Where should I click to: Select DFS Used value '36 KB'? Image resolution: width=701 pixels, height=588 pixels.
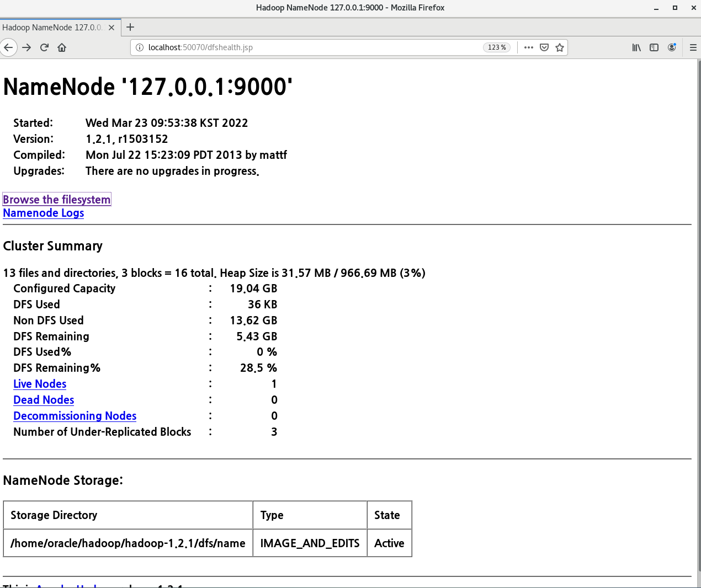click(263, 304)
